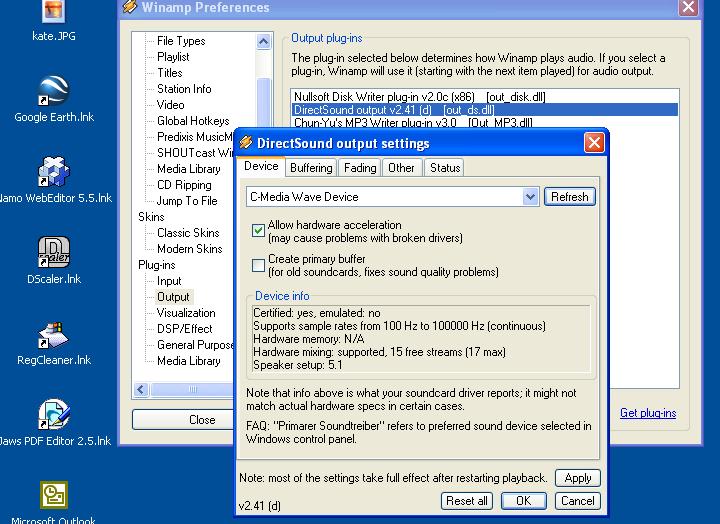The height and width of the screenshot is (524, 720).
Task: Enable Create primary buffer checkbox
Action: [x=258, y=265]
